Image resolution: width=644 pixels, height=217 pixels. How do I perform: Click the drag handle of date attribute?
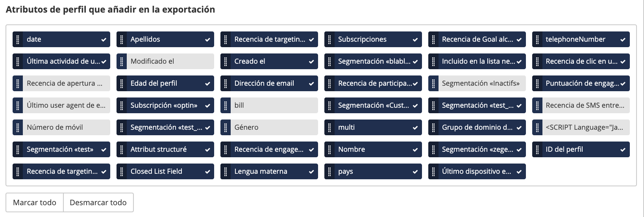18,39
